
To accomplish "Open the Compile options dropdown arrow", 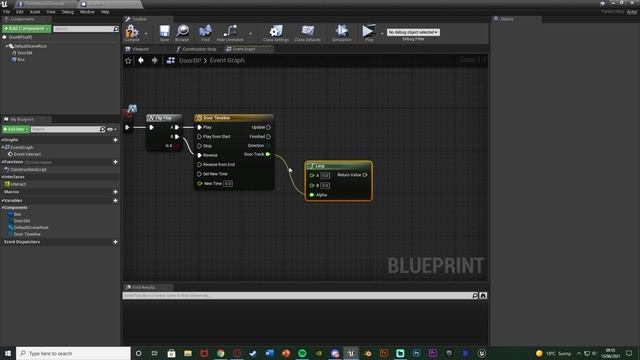I will pos(146,33).
